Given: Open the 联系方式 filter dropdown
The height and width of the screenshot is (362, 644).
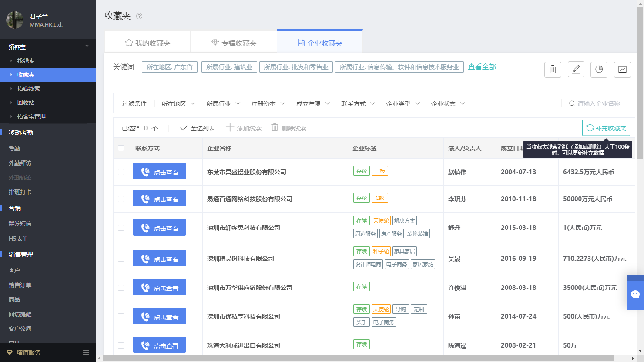Looking at the screenshot, I should (358, 104).
